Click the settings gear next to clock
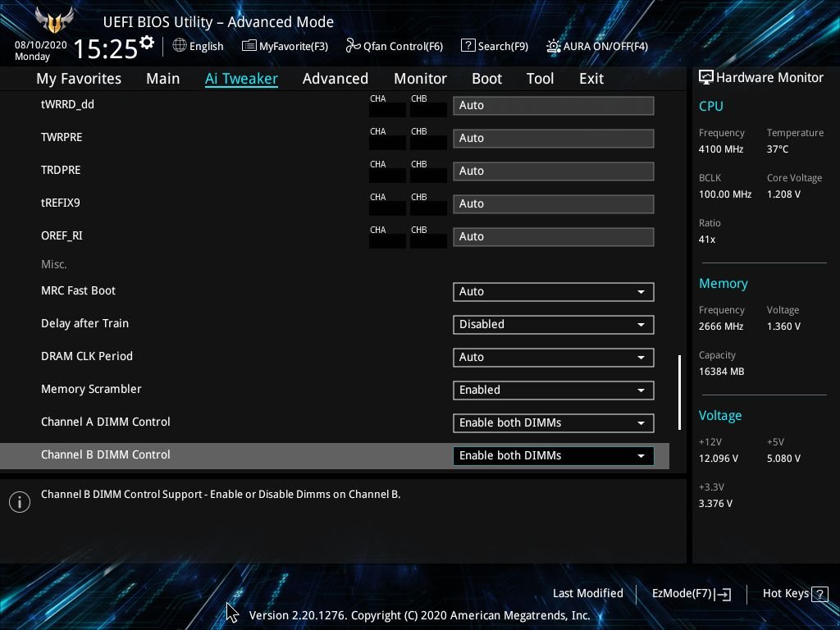Screen dimensions: 840x630 (146, 43)
